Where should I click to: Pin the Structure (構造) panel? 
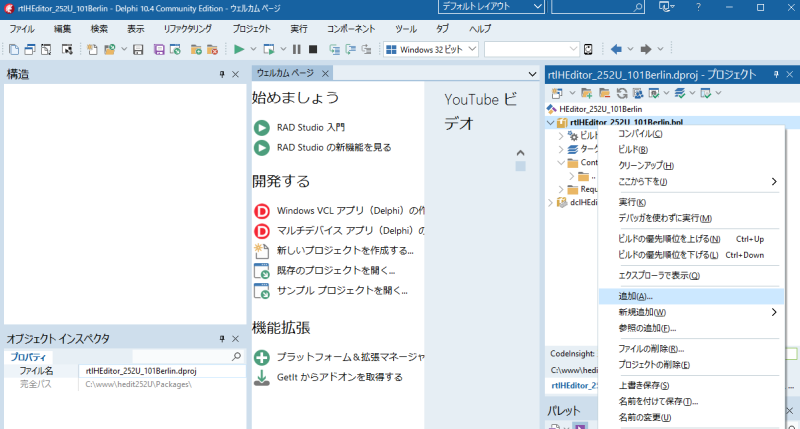click(222, 74)
